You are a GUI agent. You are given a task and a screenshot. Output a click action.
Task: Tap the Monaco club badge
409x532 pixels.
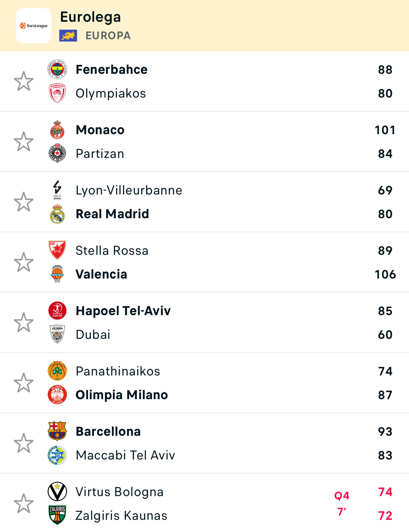(x=57, y=130)
